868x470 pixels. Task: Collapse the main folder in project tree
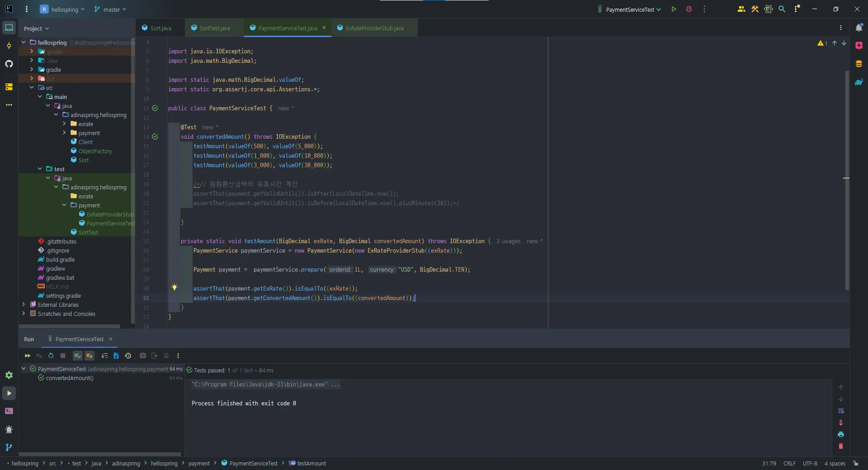pyautogui.click(x=40, y=97)
